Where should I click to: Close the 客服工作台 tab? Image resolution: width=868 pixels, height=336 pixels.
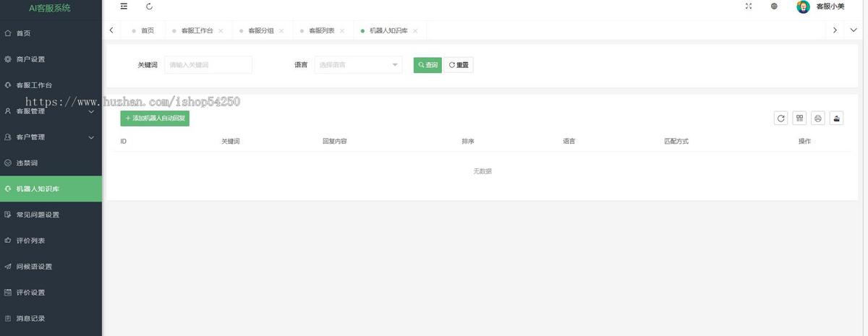221,31
